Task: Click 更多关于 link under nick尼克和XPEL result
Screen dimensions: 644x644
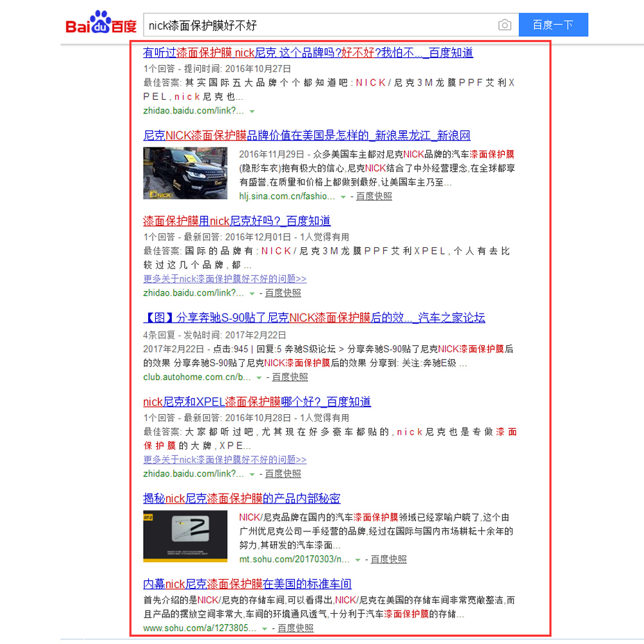Action: tap(225, 460)
